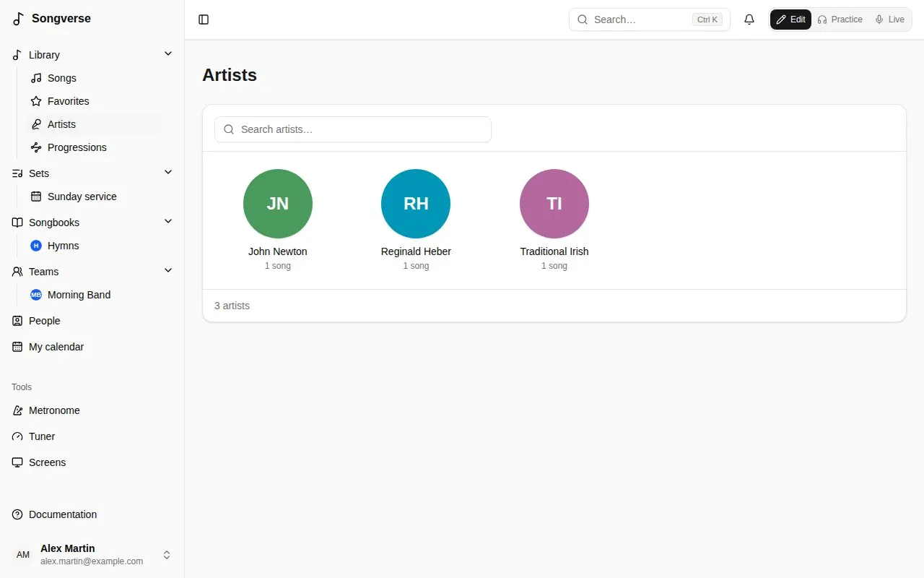924x578 pixels.
Task: Click the AM user avatar
Action: pos(23,555)
